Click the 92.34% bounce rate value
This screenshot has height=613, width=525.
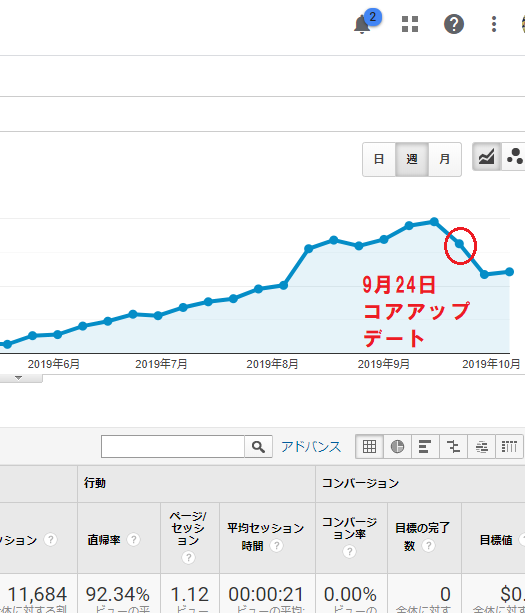[x=117, y=594]
